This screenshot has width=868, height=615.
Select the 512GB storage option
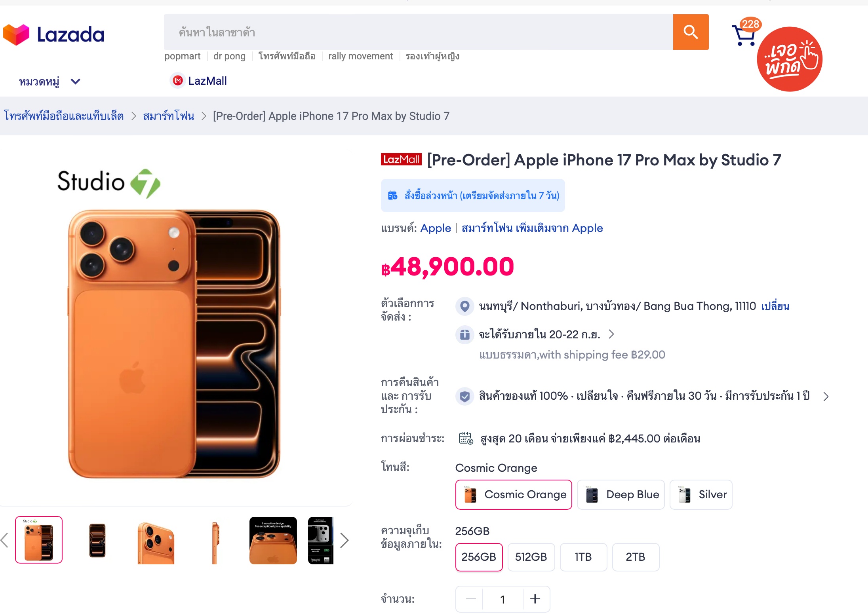click(531, 557)
